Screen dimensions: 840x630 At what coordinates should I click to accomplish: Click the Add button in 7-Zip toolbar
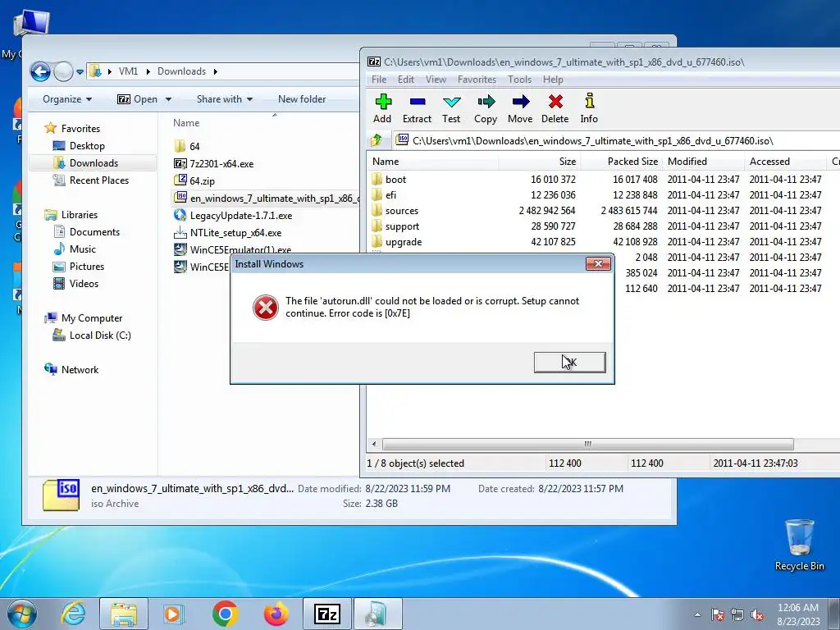click(382, 109)
